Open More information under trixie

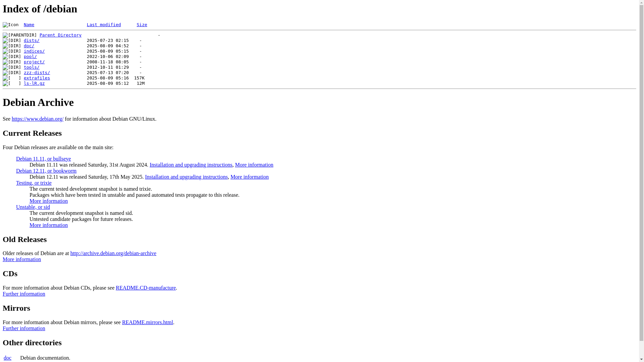(49, 201)
